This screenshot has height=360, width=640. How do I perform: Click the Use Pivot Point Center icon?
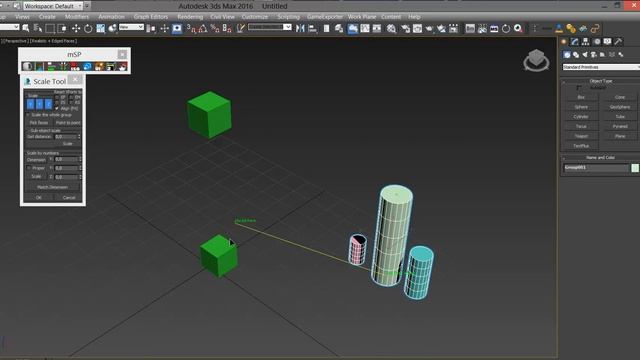151,29
